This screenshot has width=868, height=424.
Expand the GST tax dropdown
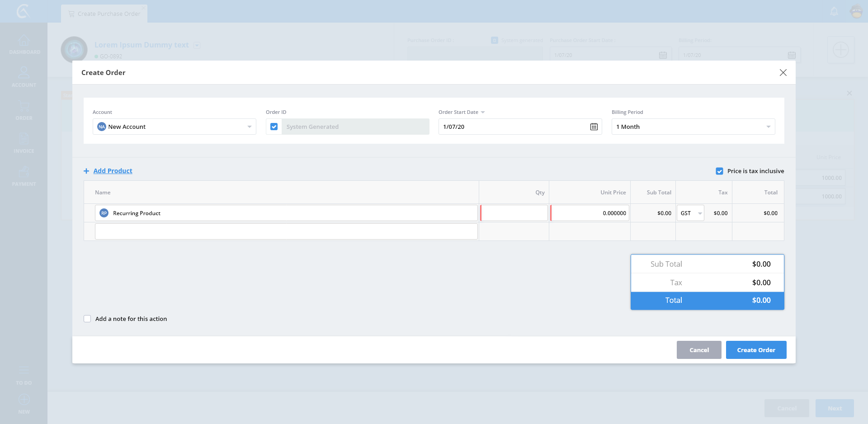699,213
